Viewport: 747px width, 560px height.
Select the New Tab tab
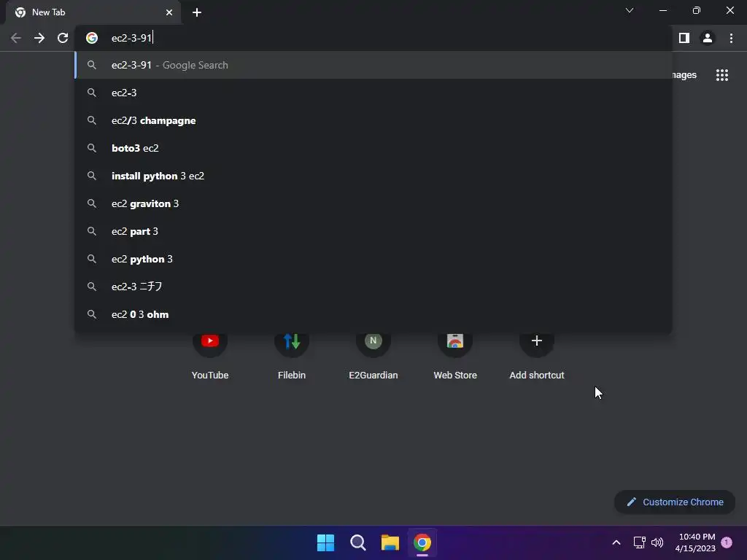(93, 12)
